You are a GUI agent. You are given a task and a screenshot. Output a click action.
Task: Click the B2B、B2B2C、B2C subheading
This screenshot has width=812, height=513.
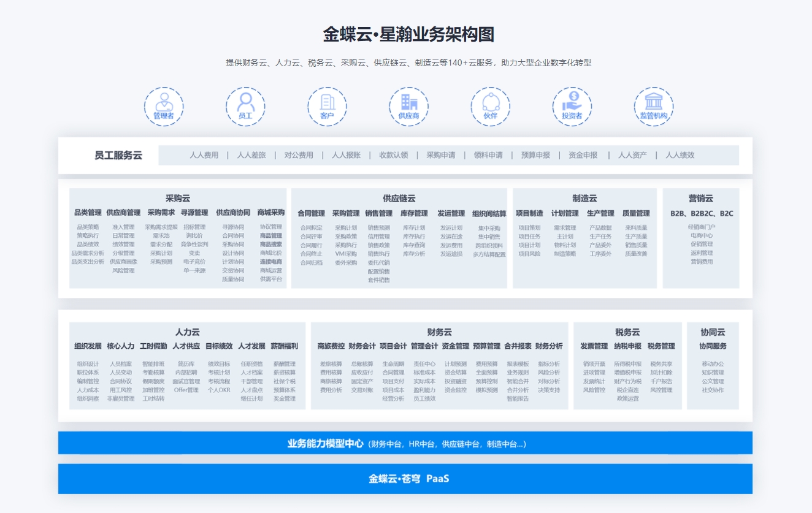click(x=702, y=213)
